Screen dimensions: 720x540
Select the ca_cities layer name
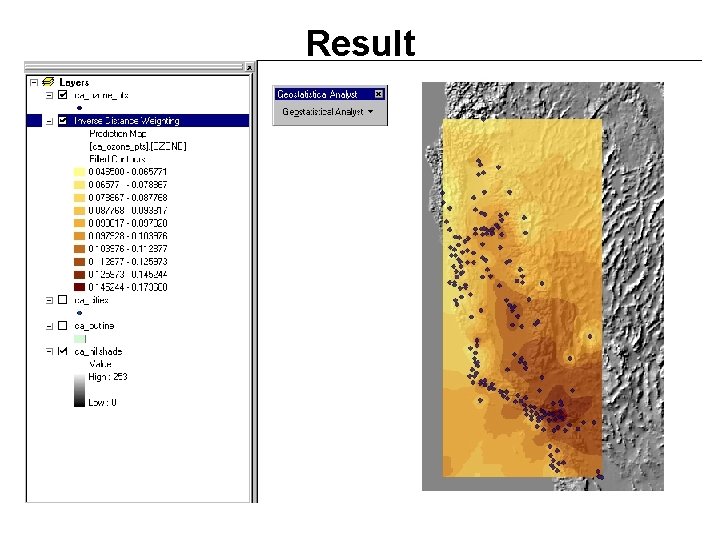[91, 300]
